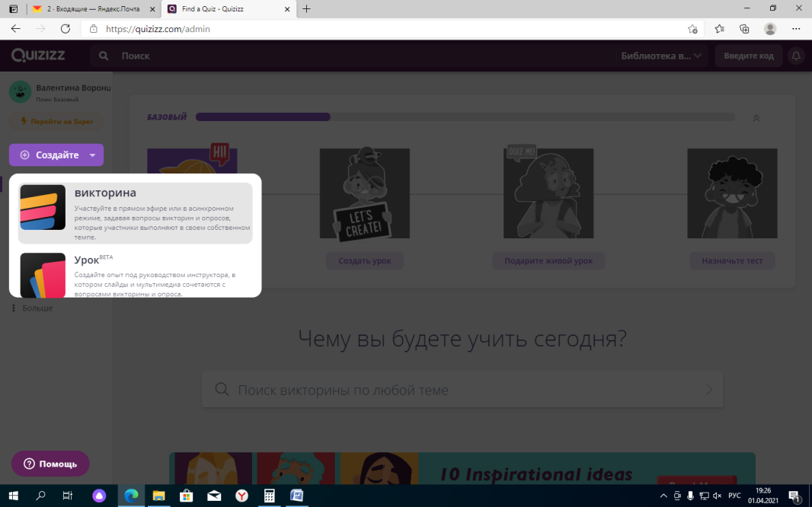Viewport: 812px width, 507px height.
Task: Click the Назначьте тест button
Action: tap(732, 261)
